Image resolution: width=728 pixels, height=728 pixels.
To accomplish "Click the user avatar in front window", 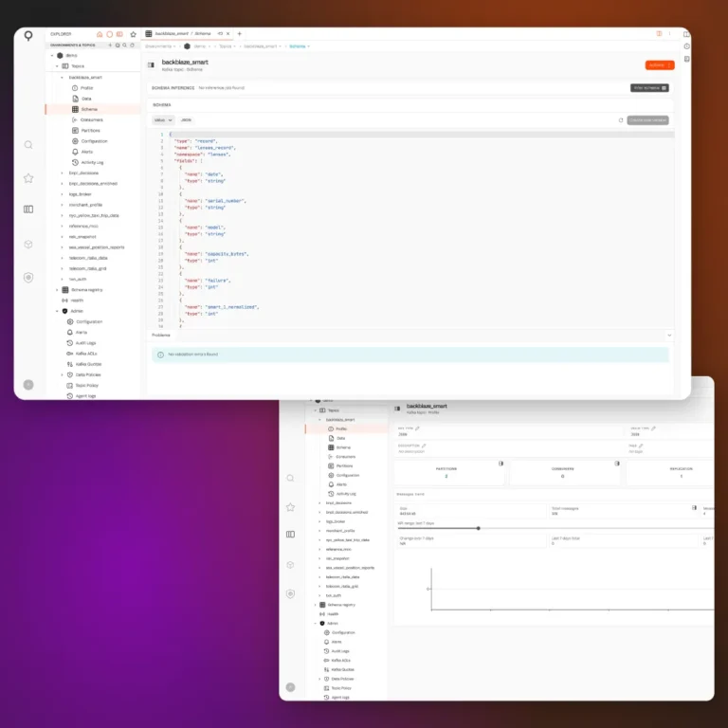I will click(x=28, y=385).
